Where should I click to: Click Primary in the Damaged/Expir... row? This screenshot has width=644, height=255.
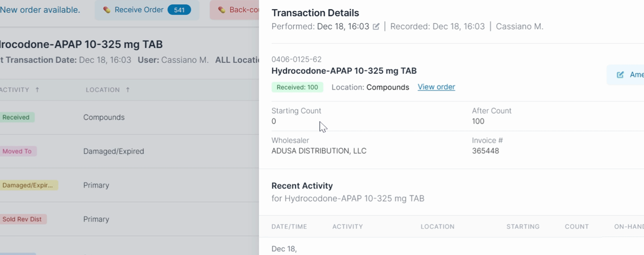96,185
